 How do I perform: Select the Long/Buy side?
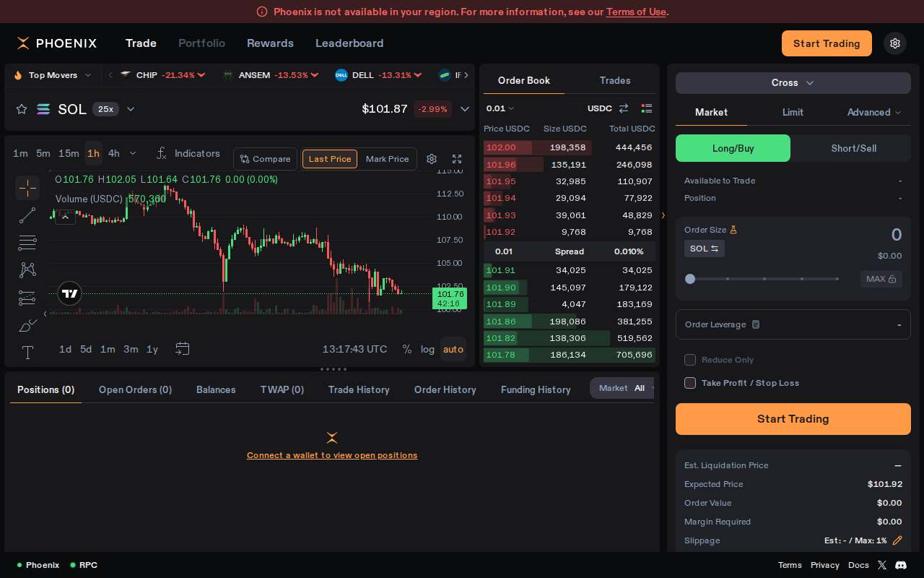click(x=733, y=148)
